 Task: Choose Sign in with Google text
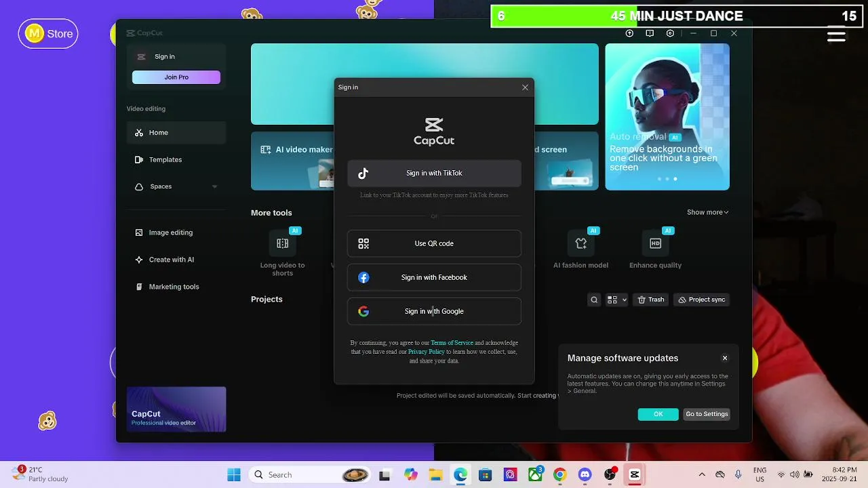[x=434, y=311]
